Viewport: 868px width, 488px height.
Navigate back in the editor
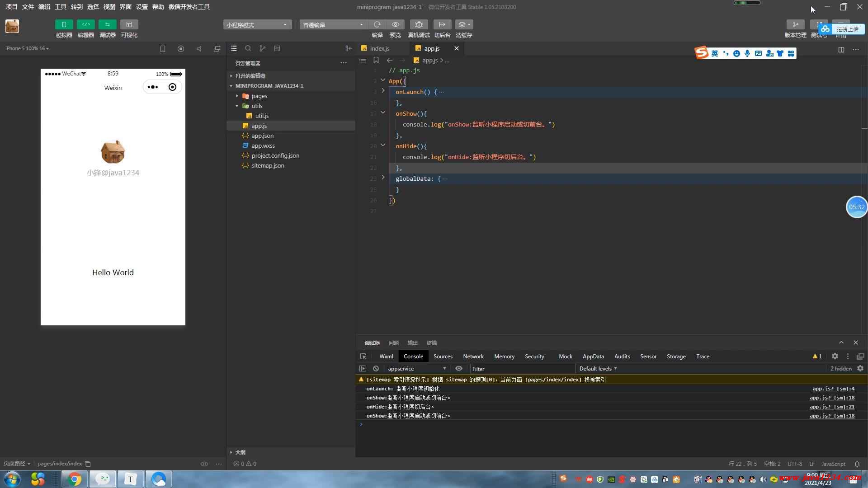[389, 60]
